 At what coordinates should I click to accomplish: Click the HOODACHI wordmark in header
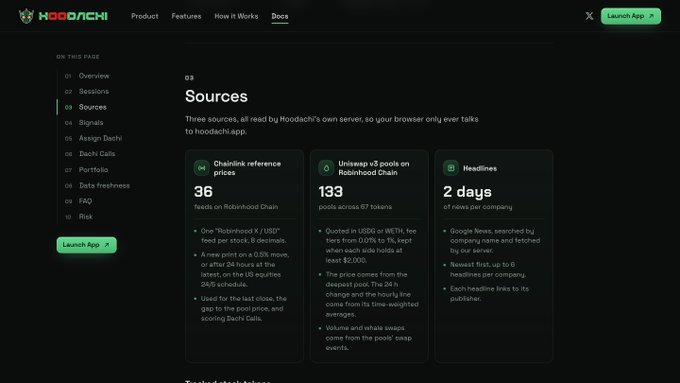(x=73, y=16)
